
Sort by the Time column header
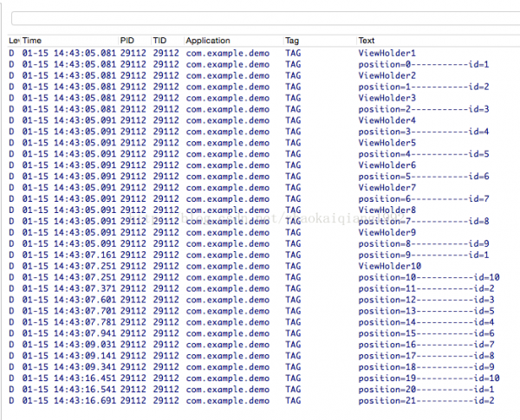coord(69,41)
